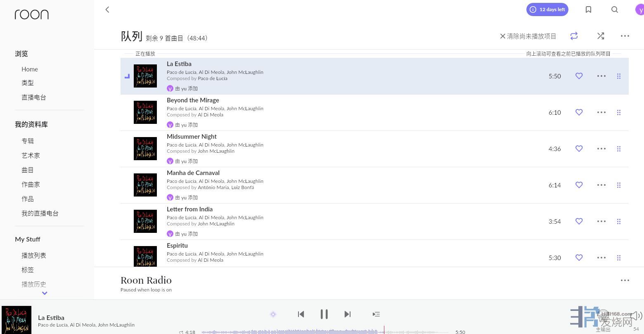
Task: Skip to the next track
Action: click(347, 314)
